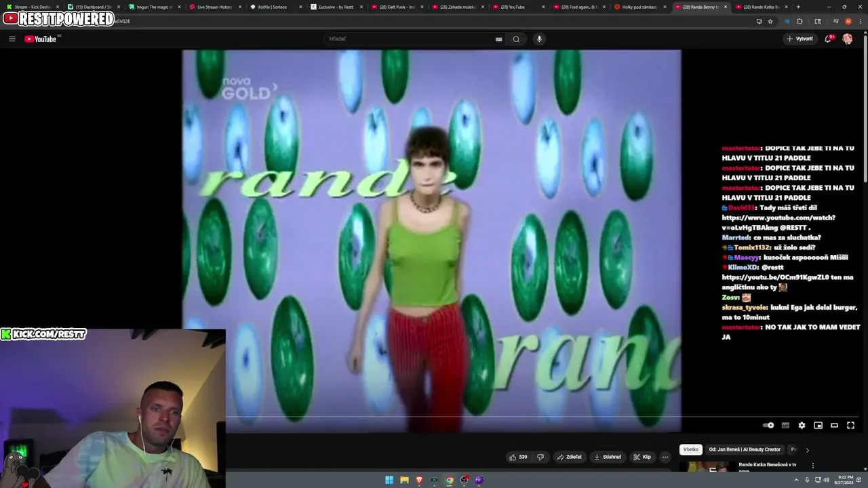Switch to the BotRix | Sorteos tab
The width and height of the screenshot is (868, 488).
(275, 7)
